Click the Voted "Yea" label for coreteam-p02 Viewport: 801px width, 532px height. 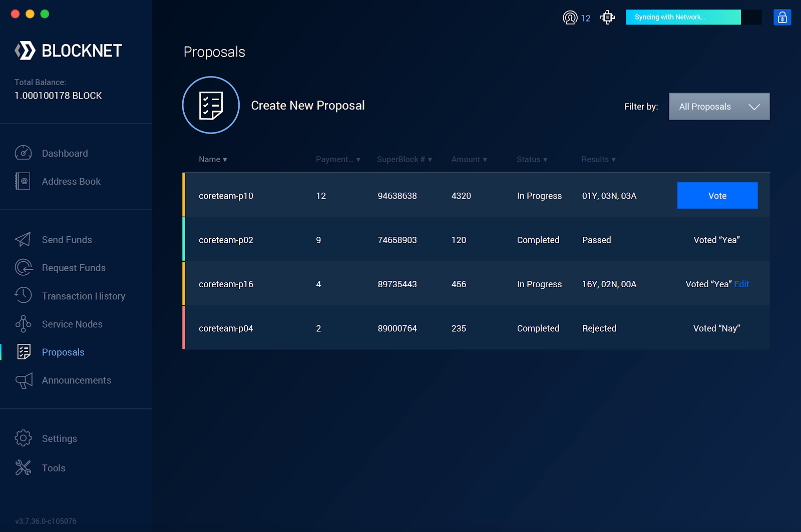tap(717, 240)
